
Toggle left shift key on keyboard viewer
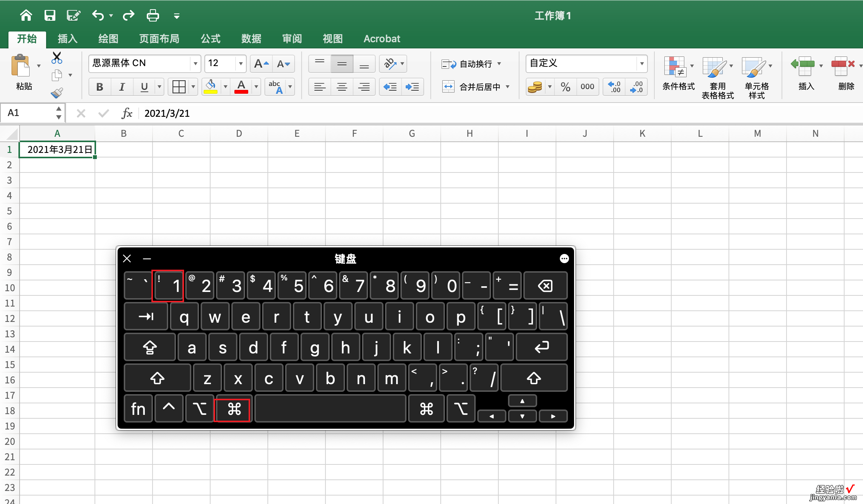tap(157, 378)
